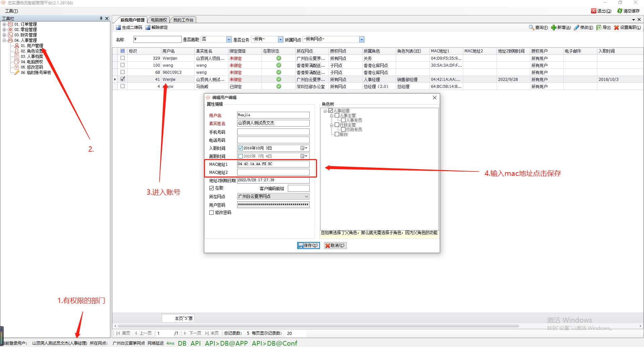
Task: Click the 新增 green plus icon
Action: click(x=553, y=28)
